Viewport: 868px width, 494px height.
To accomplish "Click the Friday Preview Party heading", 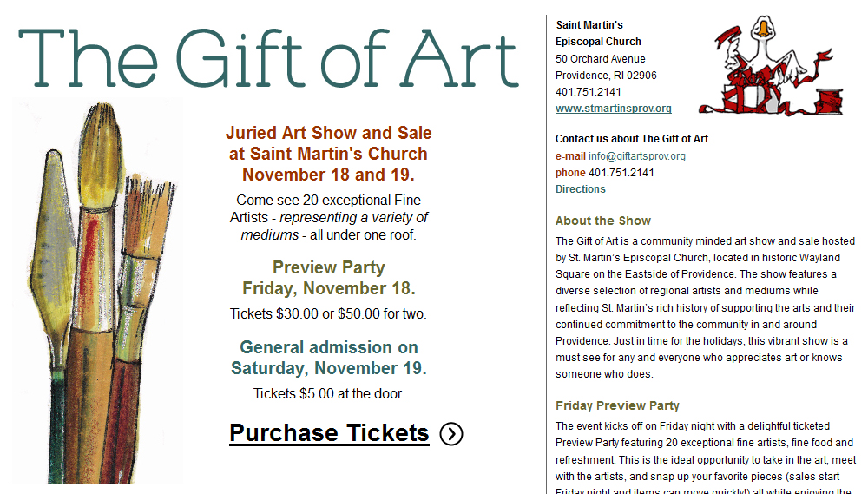I will 617,406.
